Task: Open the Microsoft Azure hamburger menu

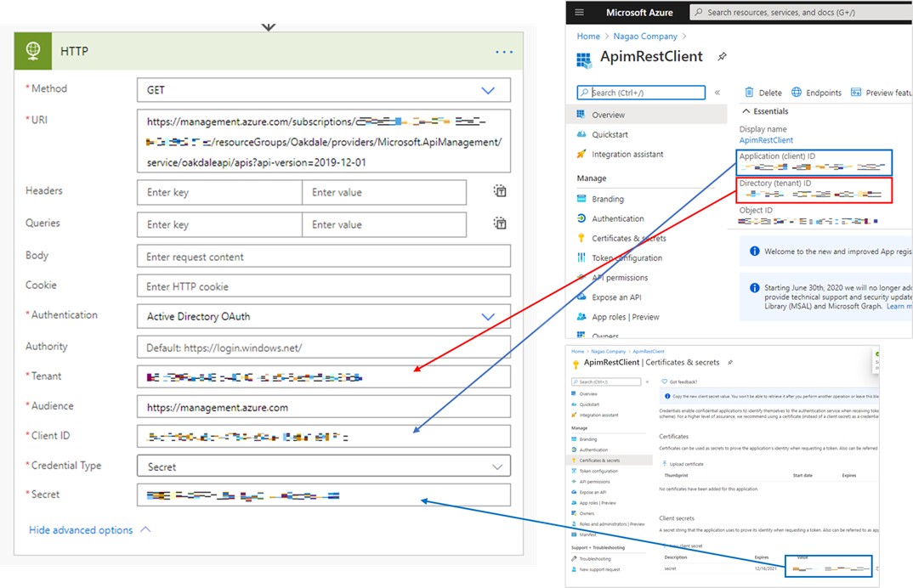Action: point(581,12)
